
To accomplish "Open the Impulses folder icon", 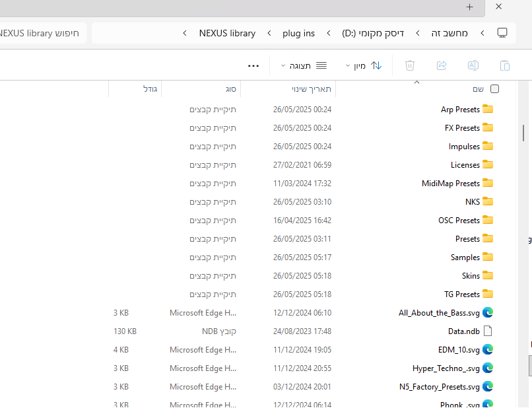I will (x=488, y=146).
